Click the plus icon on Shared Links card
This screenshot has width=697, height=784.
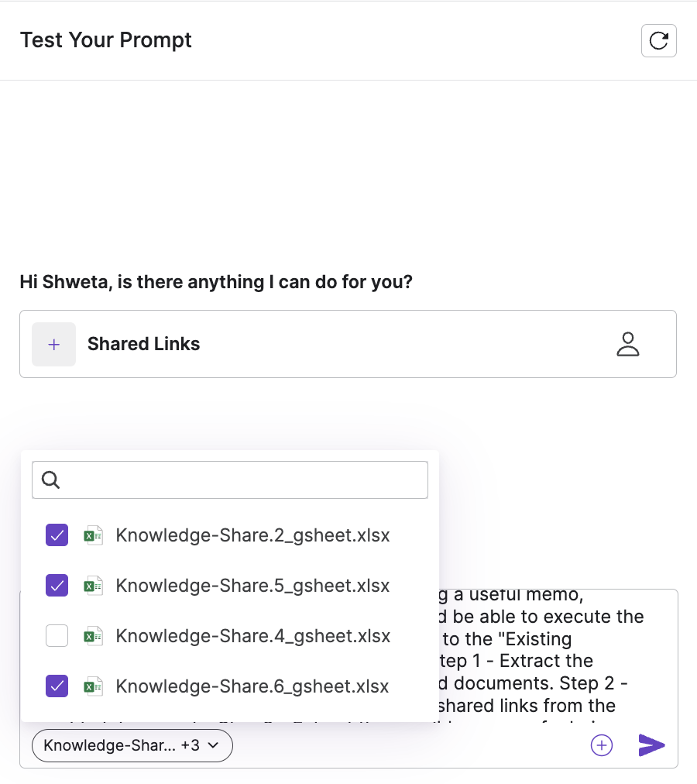(53, 345)
